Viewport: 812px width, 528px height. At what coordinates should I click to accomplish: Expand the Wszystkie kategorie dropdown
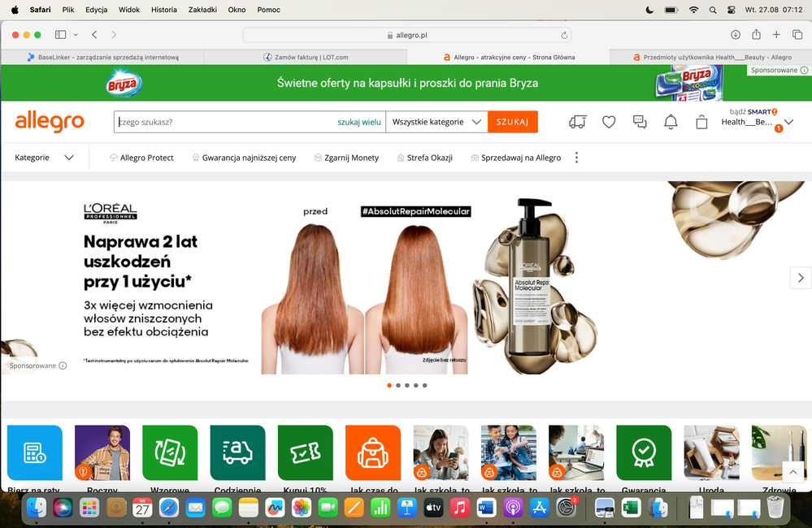pyautogui.click(x=436, y=122)
